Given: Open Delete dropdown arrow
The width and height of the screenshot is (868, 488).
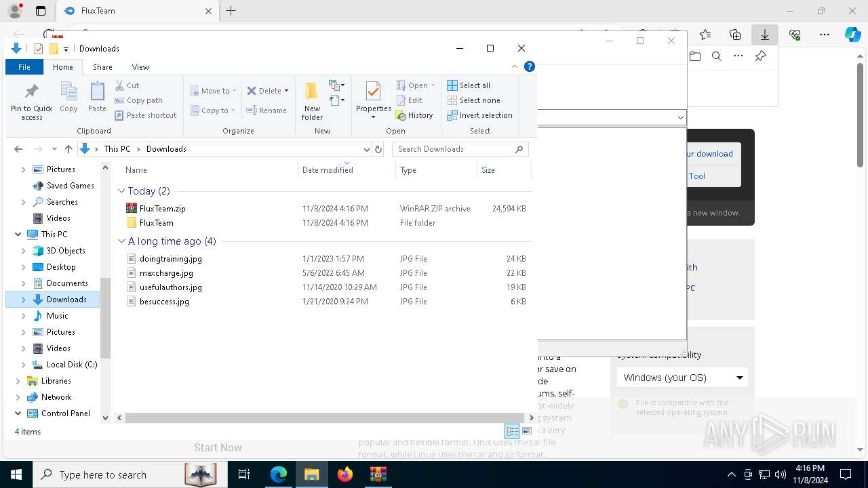Looking at the screenshot, I should click(286, 91).
